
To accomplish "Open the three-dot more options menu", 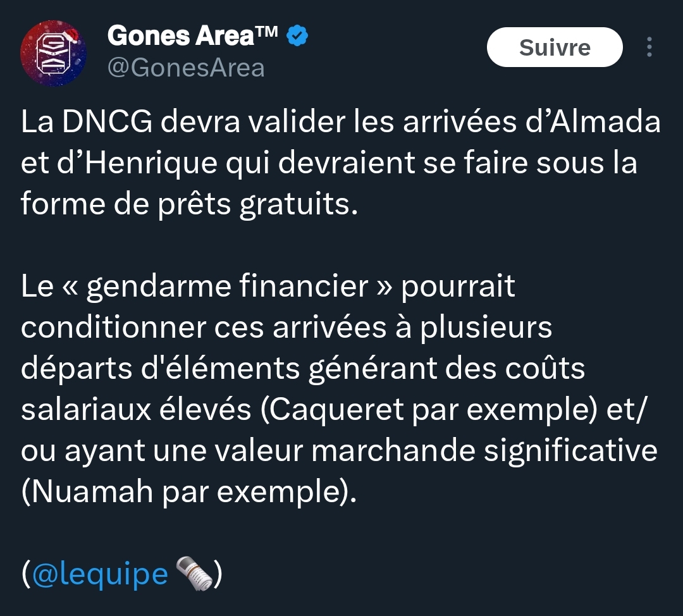I will 649,47.
